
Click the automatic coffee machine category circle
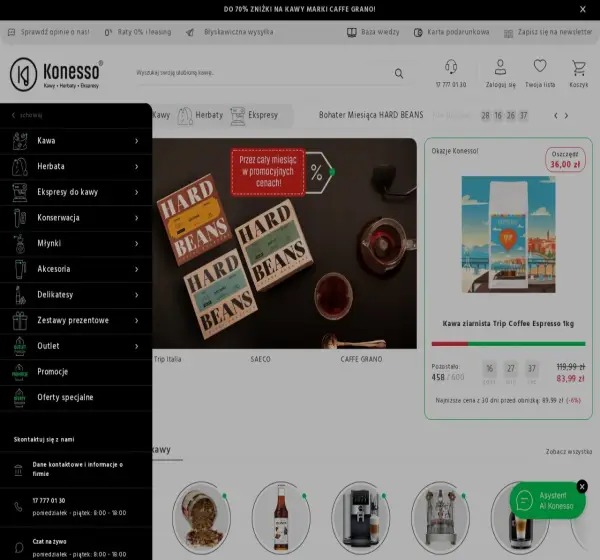point(361,518)
